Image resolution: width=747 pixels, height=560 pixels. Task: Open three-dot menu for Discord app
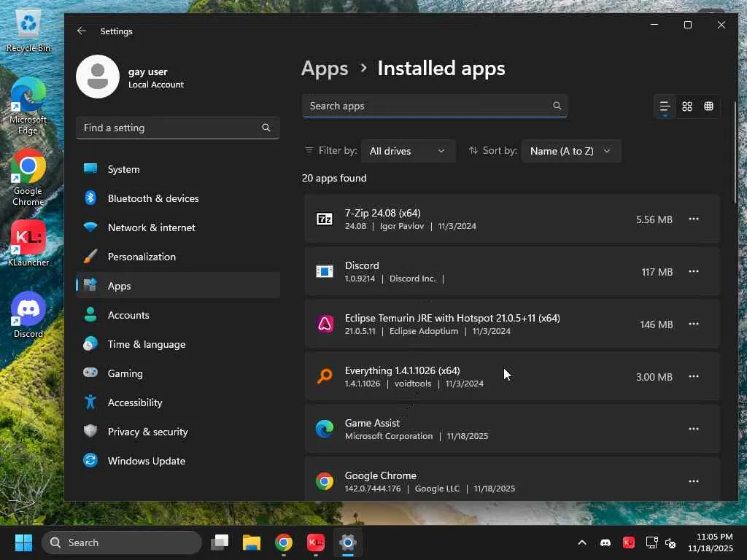[x=694, y=271]
